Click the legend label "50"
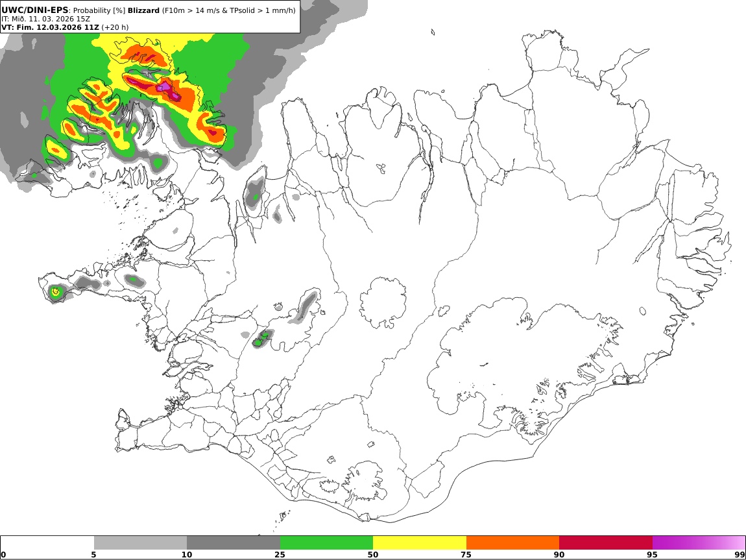Viewport: 746px width, 560px height. click(373, 555)
